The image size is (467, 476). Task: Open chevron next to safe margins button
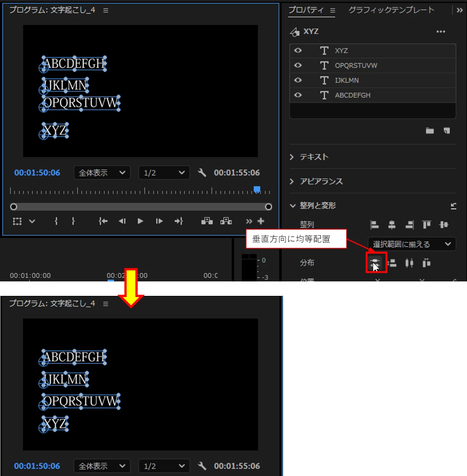[x=32, y=221]
